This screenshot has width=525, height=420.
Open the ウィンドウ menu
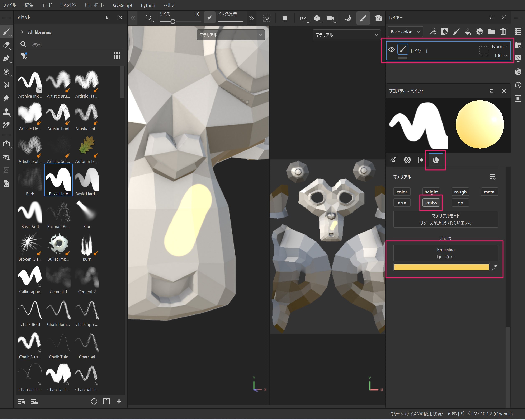(68, 5)
